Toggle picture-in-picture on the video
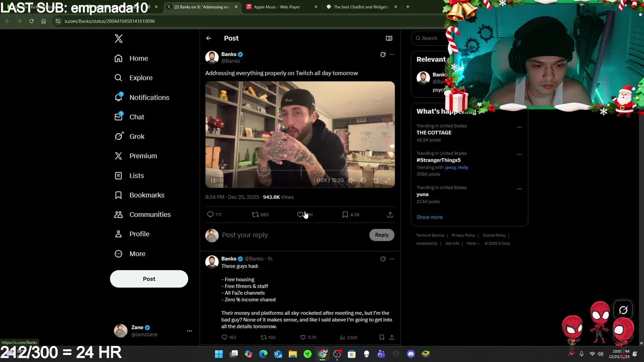644x362 pixels. click(375, 180)
